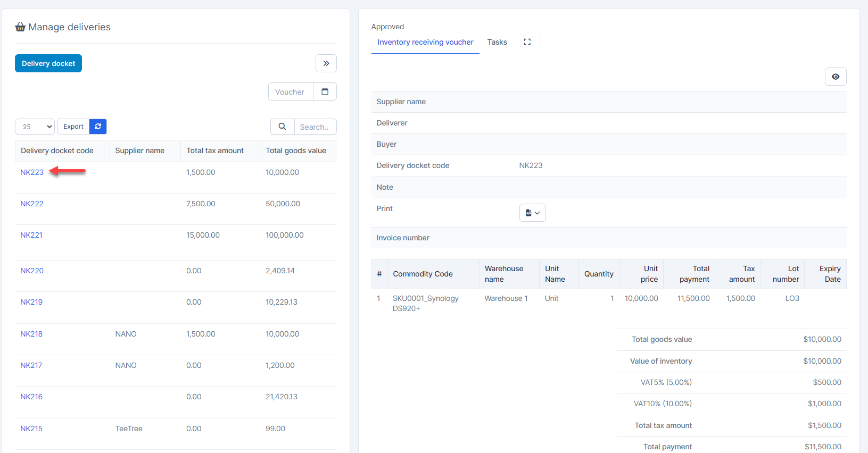The height and width of the screenshot is (453, 868).
Task: Click the fullscreen expand icon beside Tasks
Action: [527, 42]
